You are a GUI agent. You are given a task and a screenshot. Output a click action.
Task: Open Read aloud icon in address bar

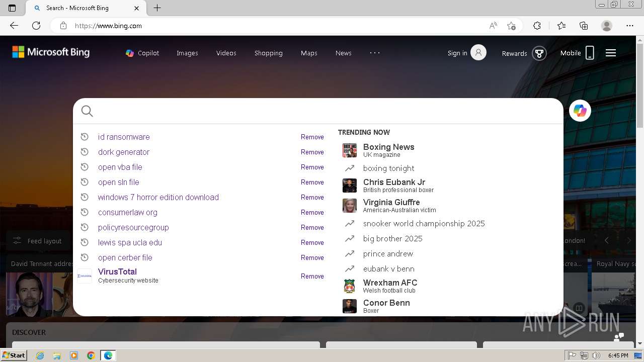click(493, 26)
